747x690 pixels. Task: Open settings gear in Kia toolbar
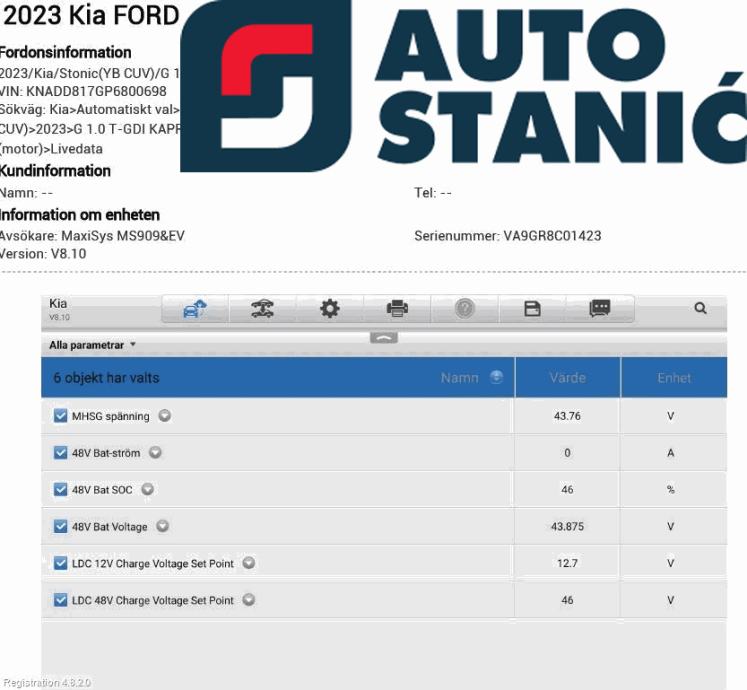(x=330, y=309)
